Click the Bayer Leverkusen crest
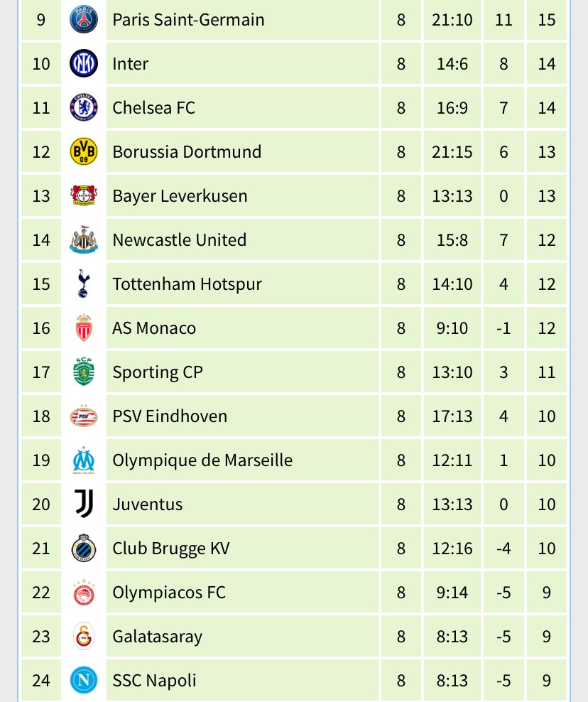 tap(84, 196)
